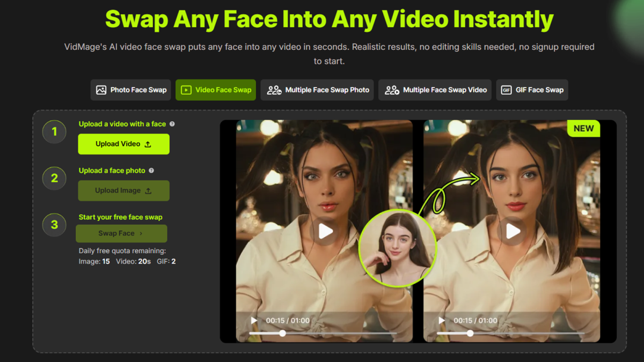This screenshot has width=644, height=362.
Task: Click the 'Upload a face photo' label
Action: point(112,171)
